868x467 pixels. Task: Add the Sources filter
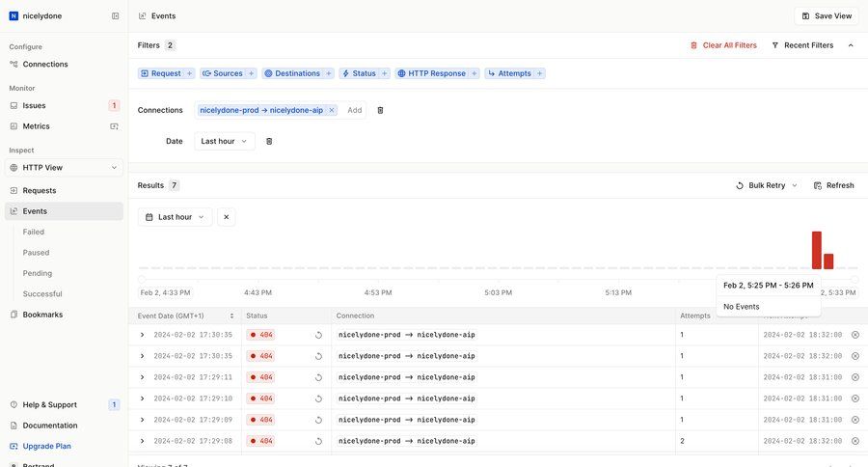click(x=228, y=73)
